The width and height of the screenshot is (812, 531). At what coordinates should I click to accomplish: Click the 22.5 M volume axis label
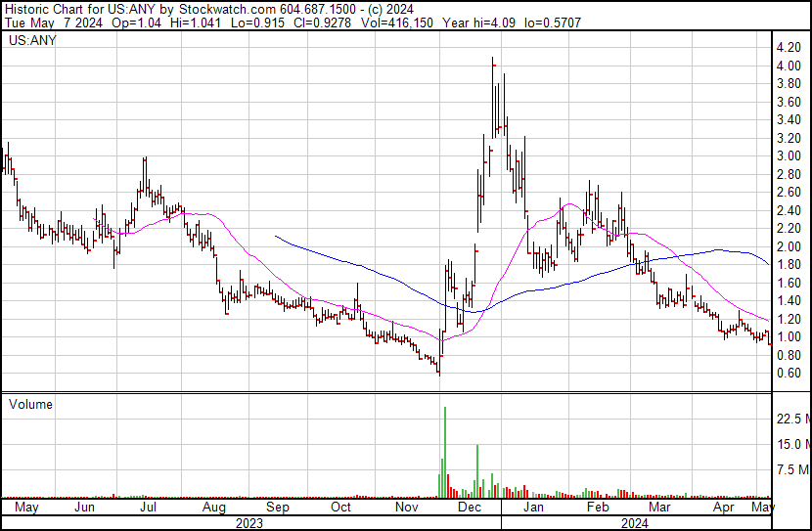pyautogui.click(x=793, y=419)
